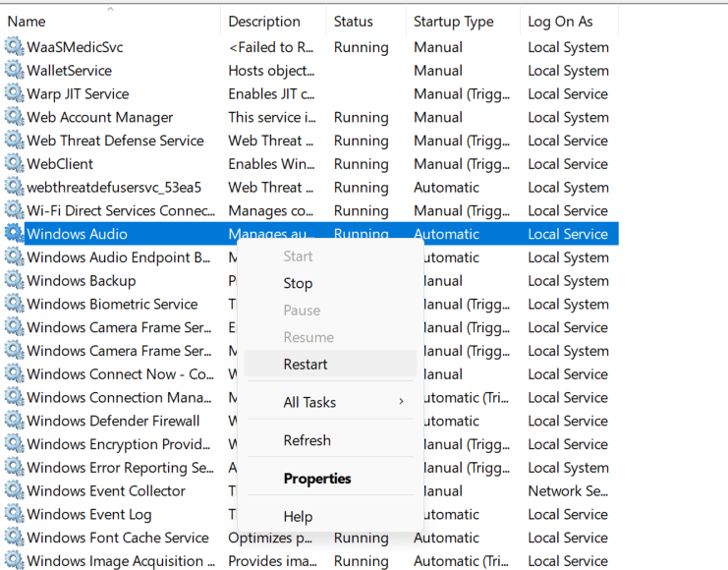Click the gear icon for Windows Encryption Provider
This screenshot has height=570, width=728.
pyautogui.click(x=15, y=443)
